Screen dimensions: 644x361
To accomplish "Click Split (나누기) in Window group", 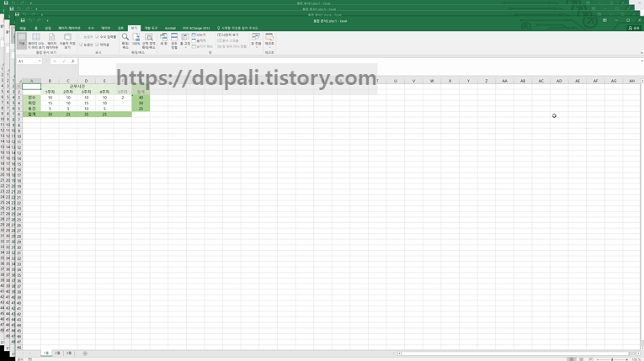I will pos(199,35).
